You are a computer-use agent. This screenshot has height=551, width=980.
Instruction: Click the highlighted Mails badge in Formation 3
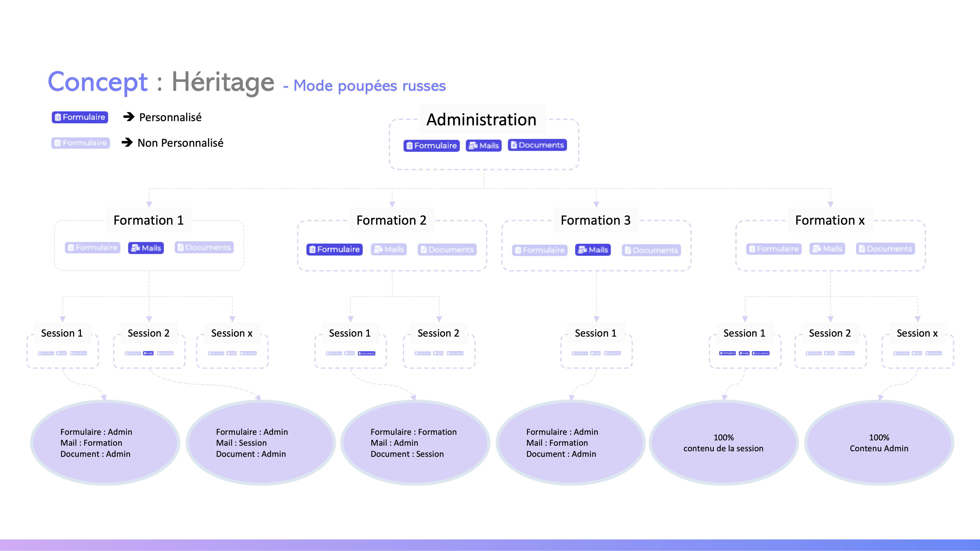click(593, 250)
